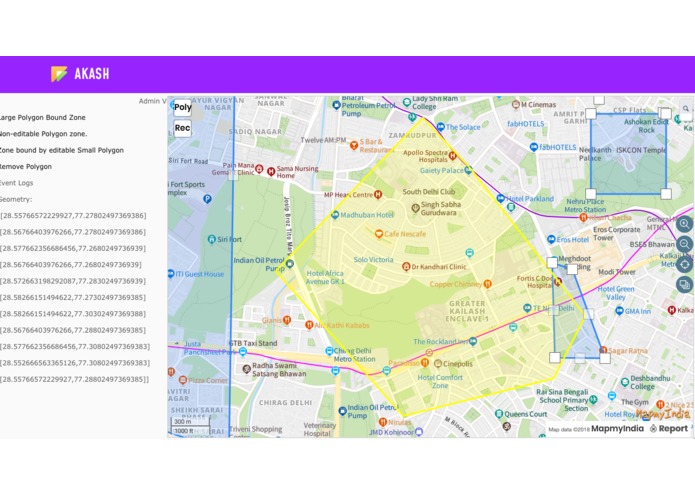Click blue rectangle handle above Nehru Place Metro Station label
Viewport: 695px width, 494px height.
[x=590, y=194]
